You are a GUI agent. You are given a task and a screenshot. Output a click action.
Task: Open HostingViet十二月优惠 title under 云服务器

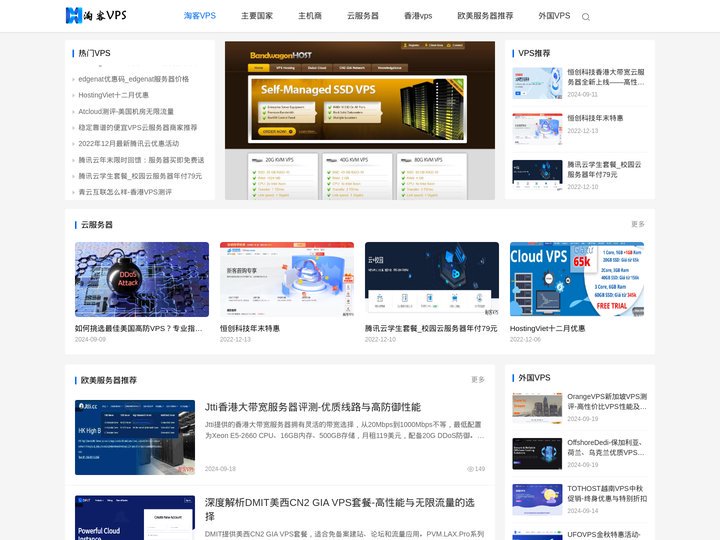pos(547,328)
